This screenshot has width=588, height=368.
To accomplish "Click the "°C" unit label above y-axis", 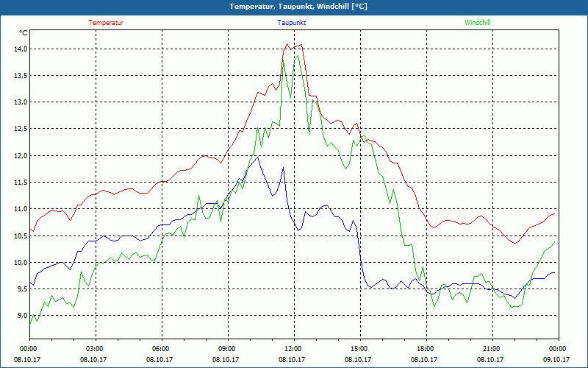I will point(24,32).
